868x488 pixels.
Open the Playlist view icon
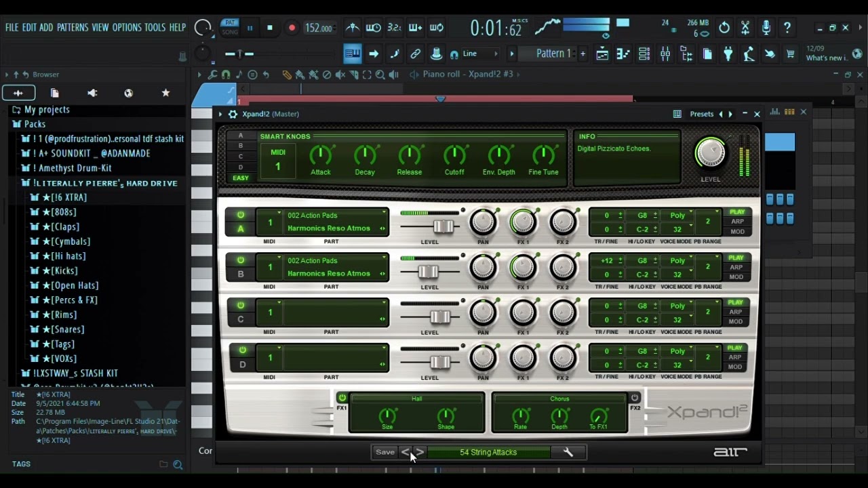(x=602, y=54)
